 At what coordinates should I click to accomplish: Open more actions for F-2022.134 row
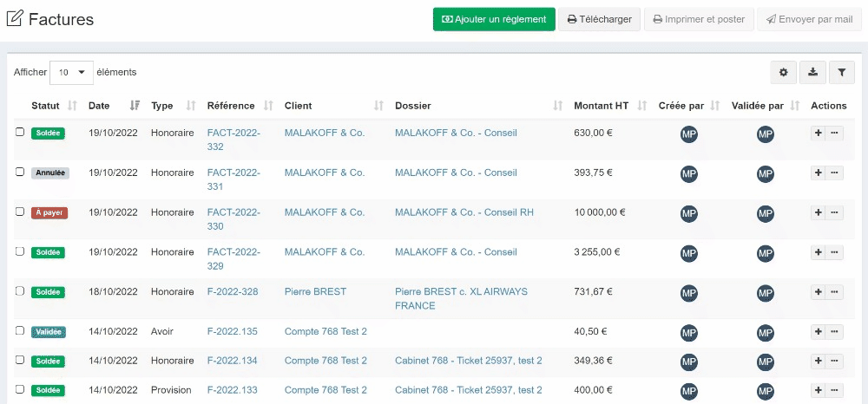834,361
